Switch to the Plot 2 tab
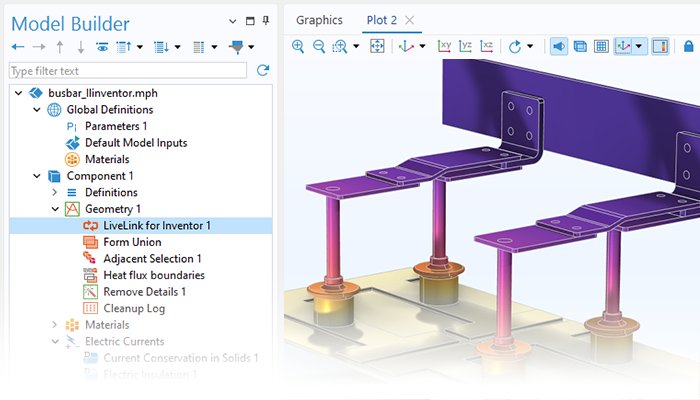Screen dimensions: 700x400 pos(382,20)
